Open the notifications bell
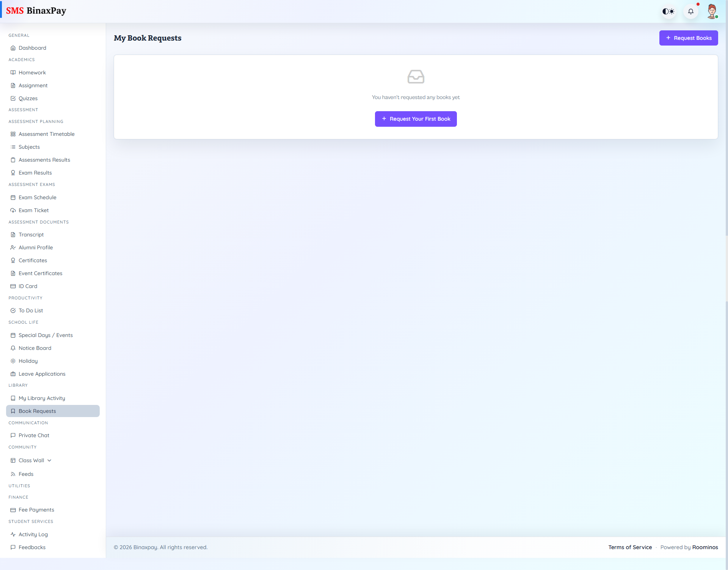 tap(691, 11)
